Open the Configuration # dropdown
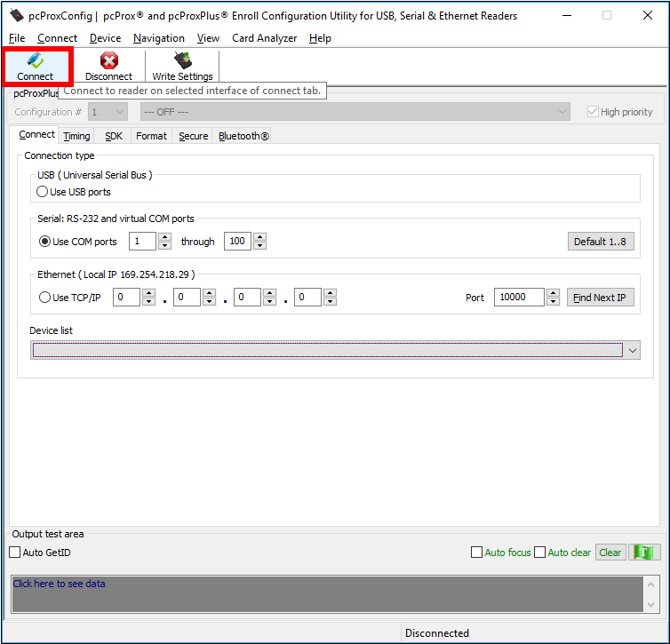This screenshot has height=644, width=670. point(108,112)
